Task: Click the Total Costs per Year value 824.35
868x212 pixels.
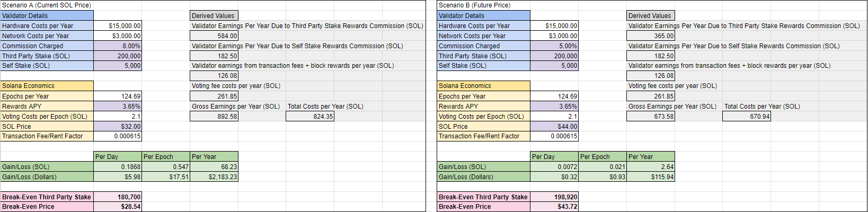Action: [x=310, y=117]
